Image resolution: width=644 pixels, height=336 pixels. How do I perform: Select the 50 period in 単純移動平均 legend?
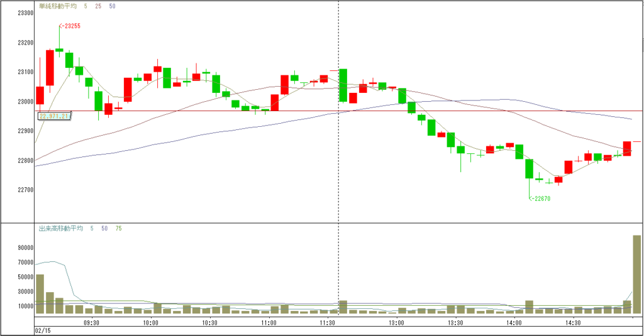coord(112,6)
